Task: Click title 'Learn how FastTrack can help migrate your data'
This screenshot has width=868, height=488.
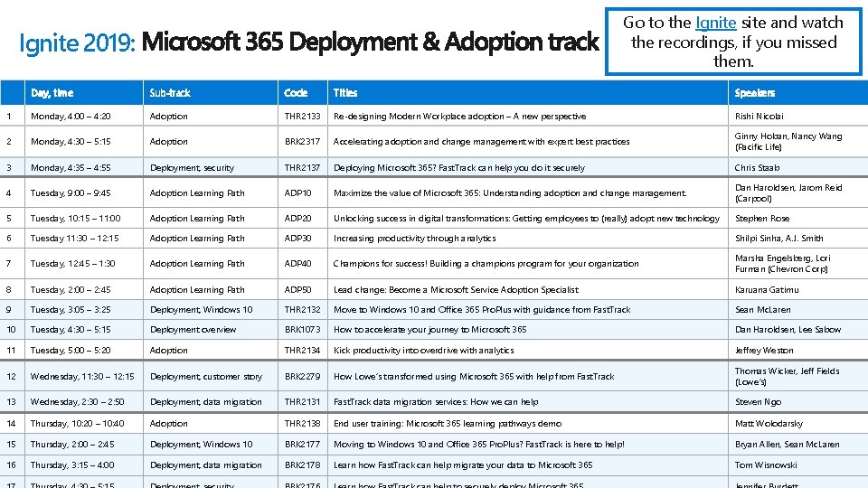Action: pyautogui.click(x=463, y=465)
